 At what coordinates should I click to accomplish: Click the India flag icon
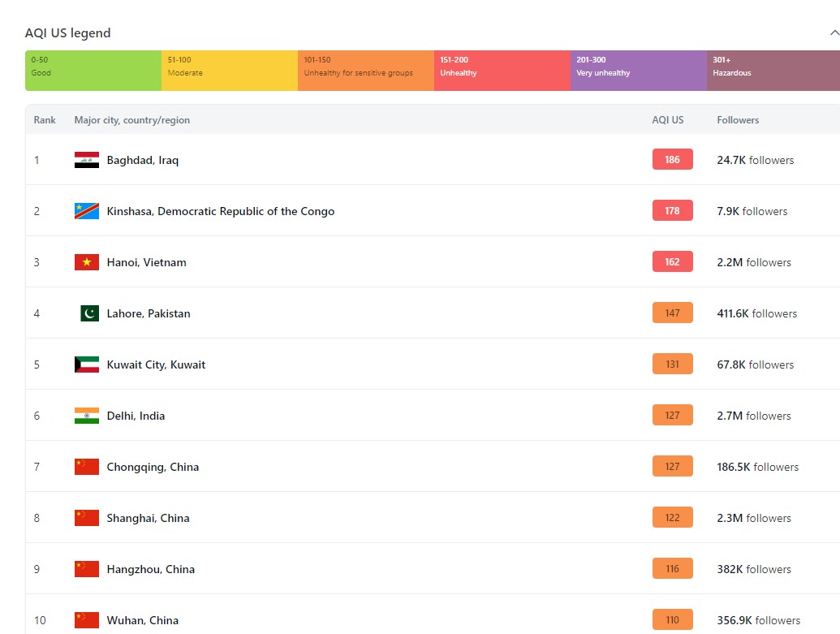pos(87,416)
